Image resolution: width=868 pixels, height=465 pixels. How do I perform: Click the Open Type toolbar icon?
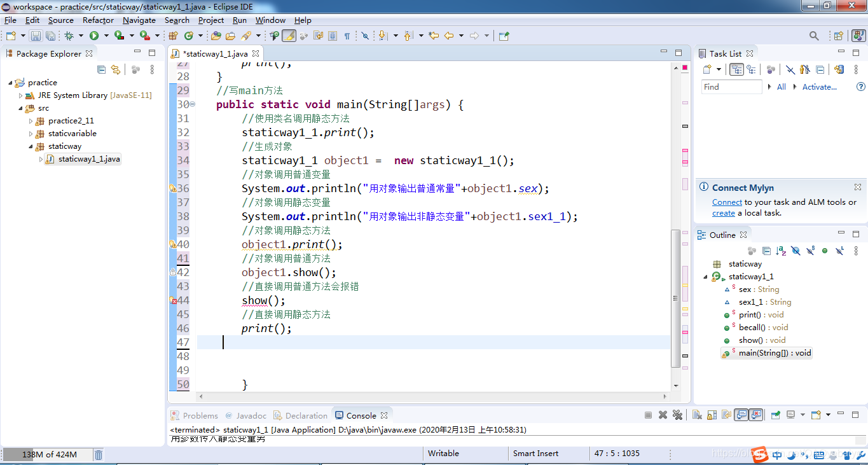click(216, 36)
